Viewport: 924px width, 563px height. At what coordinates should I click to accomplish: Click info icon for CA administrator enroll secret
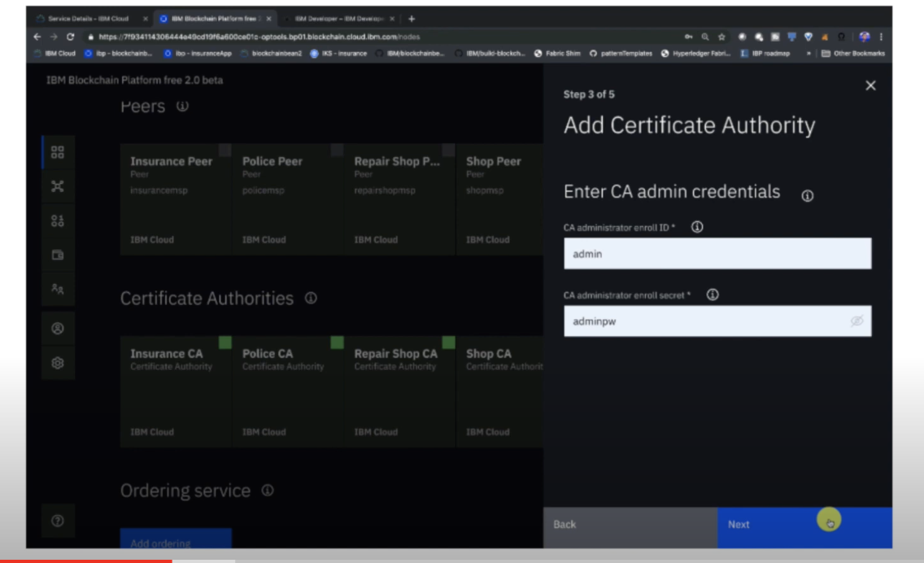(x=713, y=295)
